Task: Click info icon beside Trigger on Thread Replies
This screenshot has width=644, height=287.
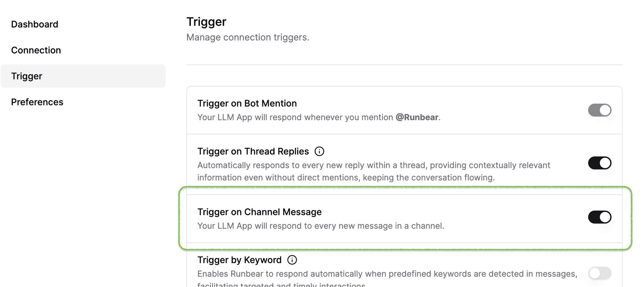Action: tap(319, 151)
